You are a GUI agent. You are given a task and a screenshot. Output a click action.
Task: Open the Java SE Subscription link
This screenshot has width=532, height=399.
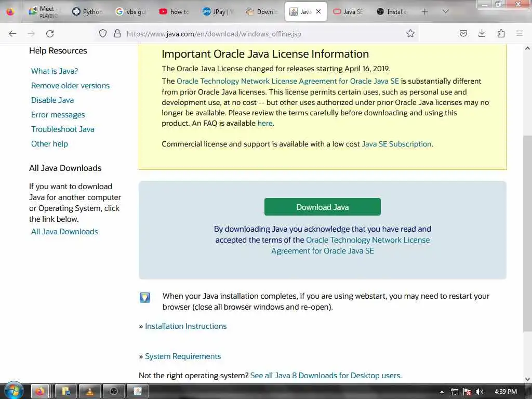pyautogui.click(x=396, y=144)
